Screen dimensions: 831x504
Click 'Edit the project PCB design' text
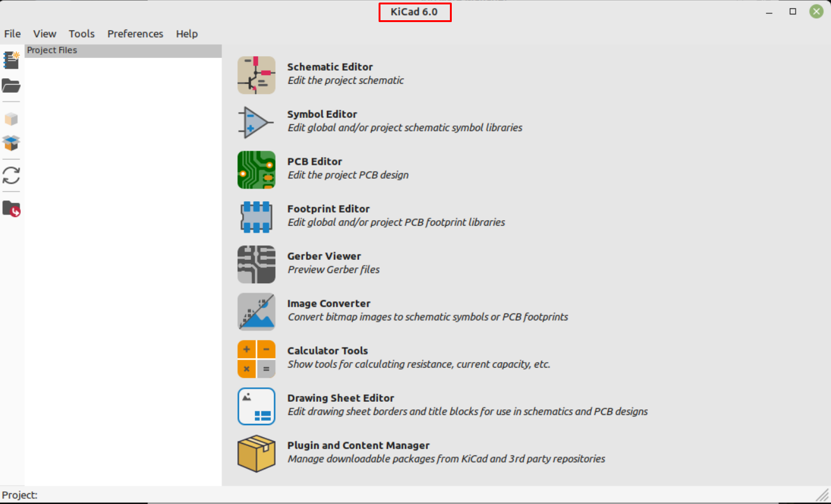click(x=348, y=175)
